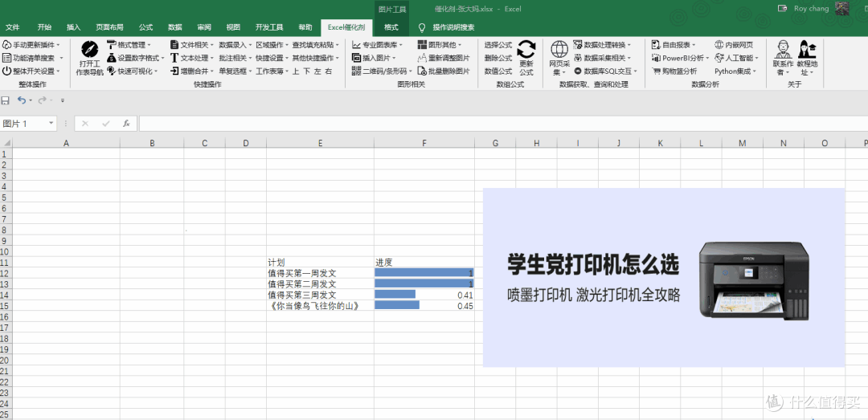Open 增删合并 add-delete-merge tool
This screenshot has height=420, width=868.
(x=192, y=71)
